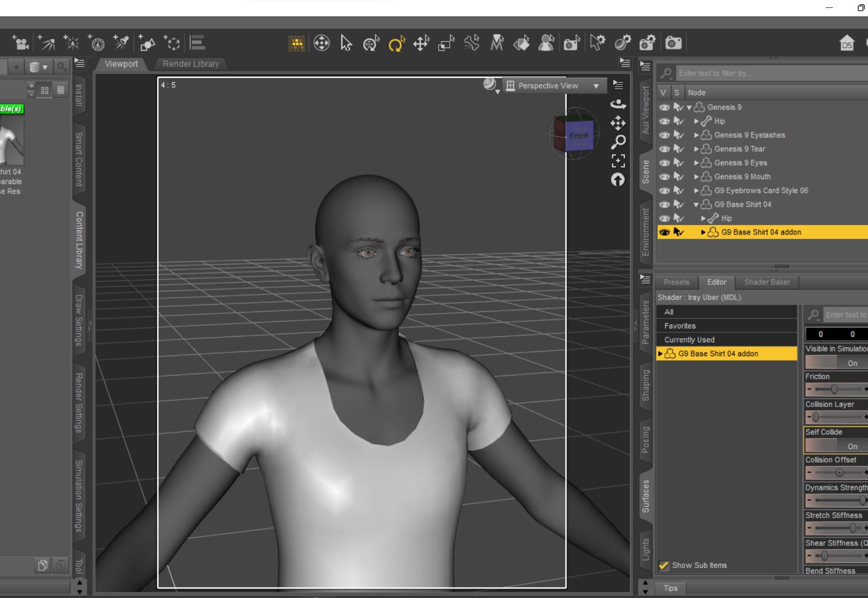Click the viewport zoom magnifier icon
The height and width of the screenshot is (598, 868).
(618, 142)
